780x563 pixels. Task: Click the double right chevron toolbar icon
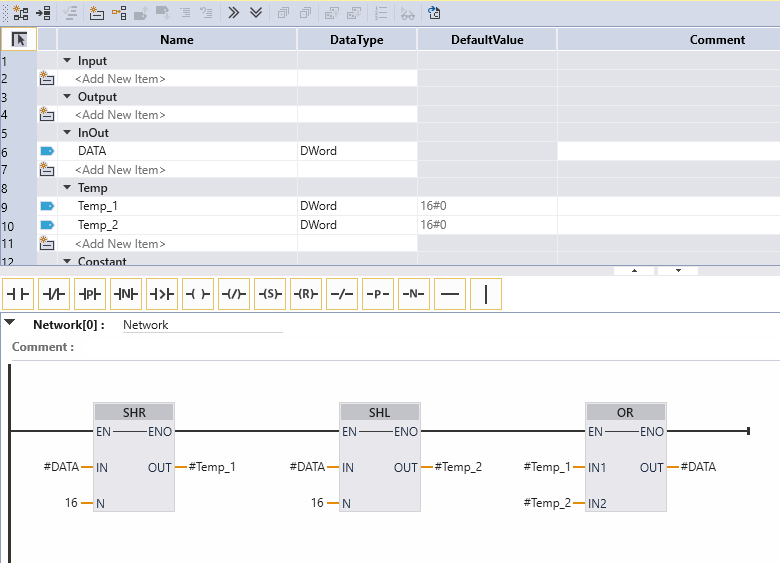[233, 13]
